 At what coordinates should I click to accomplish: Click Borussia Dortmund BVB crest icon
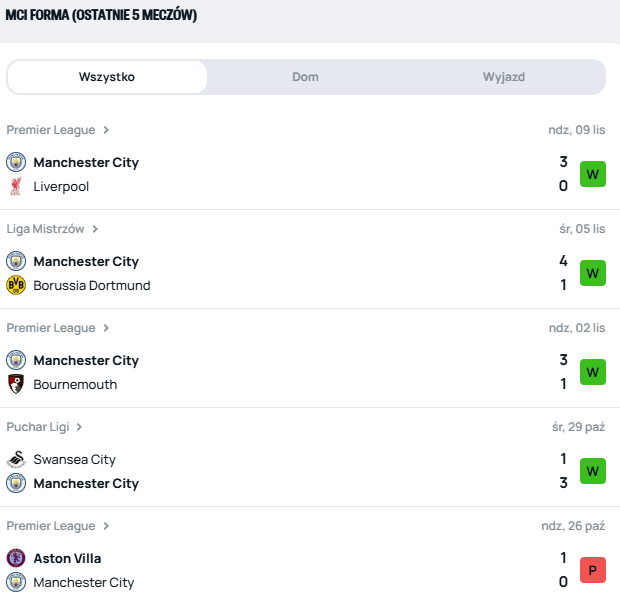click(x=16, y=286)
